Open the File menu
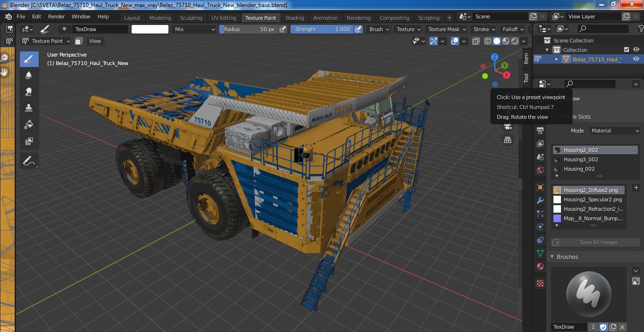 pyautogui.click(x=21, y=17)
